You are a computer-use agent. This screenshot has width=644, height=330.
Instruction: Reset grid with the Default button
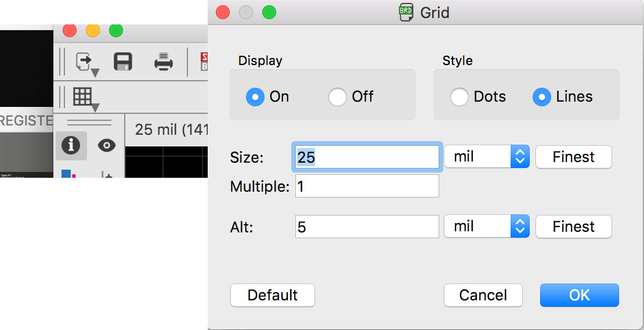click(272, 295)
